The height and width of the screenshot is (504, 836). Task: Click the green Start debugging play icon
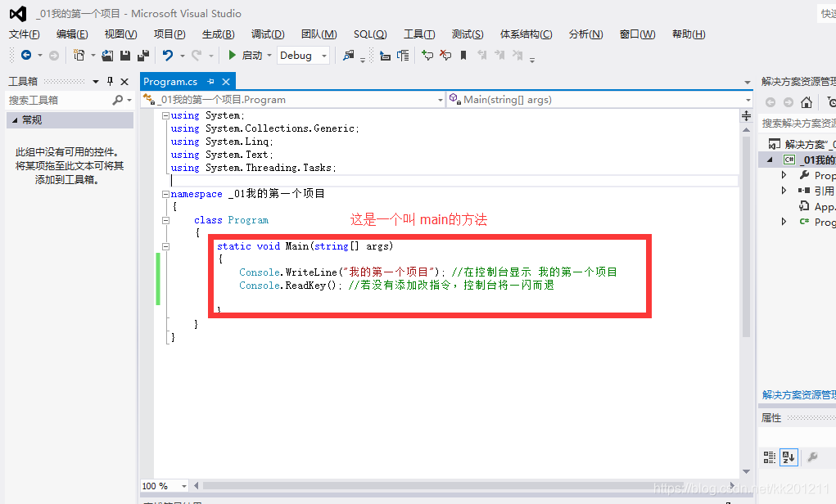[x=232, y=55]
